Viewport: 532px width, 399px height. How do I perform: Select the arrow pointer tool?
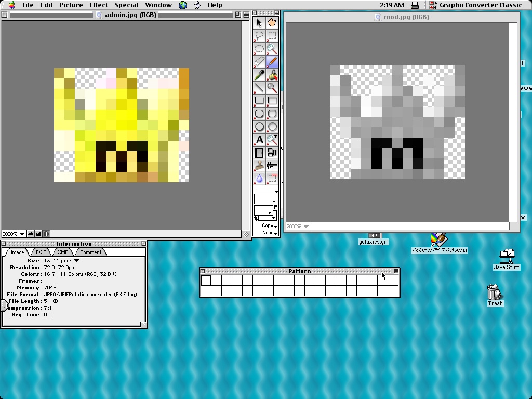click(259, 23)
